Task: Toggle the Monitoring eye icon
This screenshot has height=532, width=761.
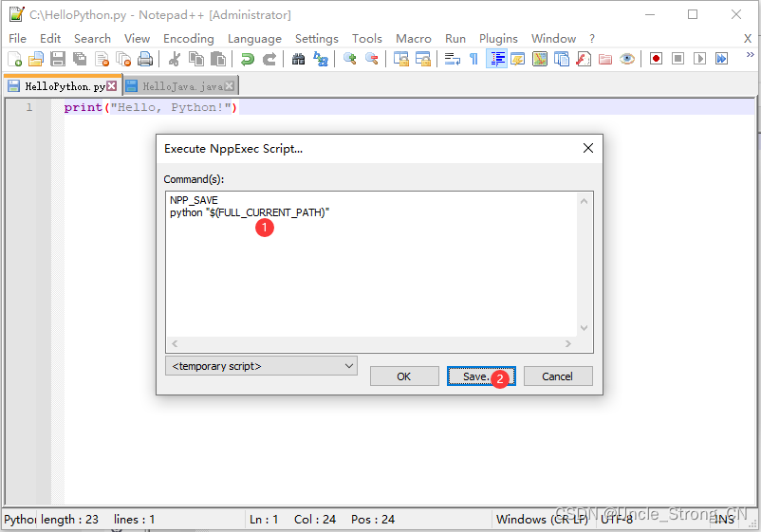Action: [627, 59]
